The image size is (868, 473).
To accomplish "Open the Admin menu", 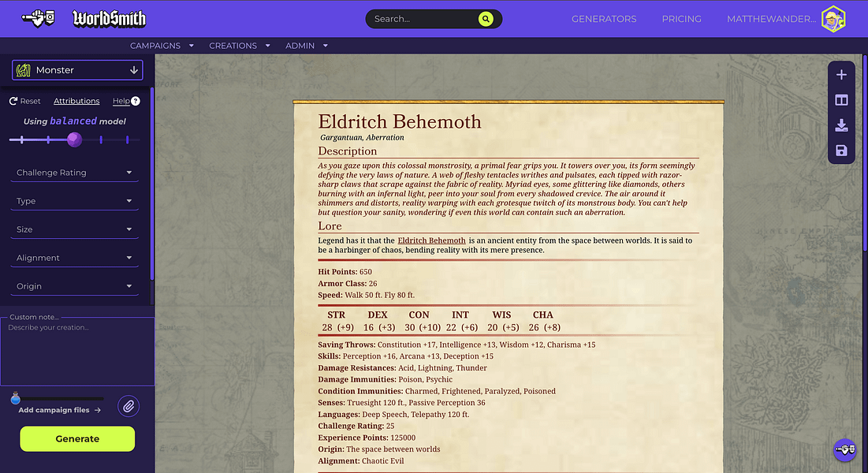I will pos(306,46).
